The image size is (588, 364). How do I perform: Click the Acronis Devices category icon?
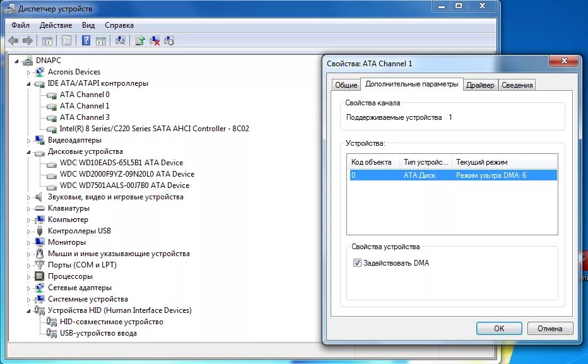(39, 72)
